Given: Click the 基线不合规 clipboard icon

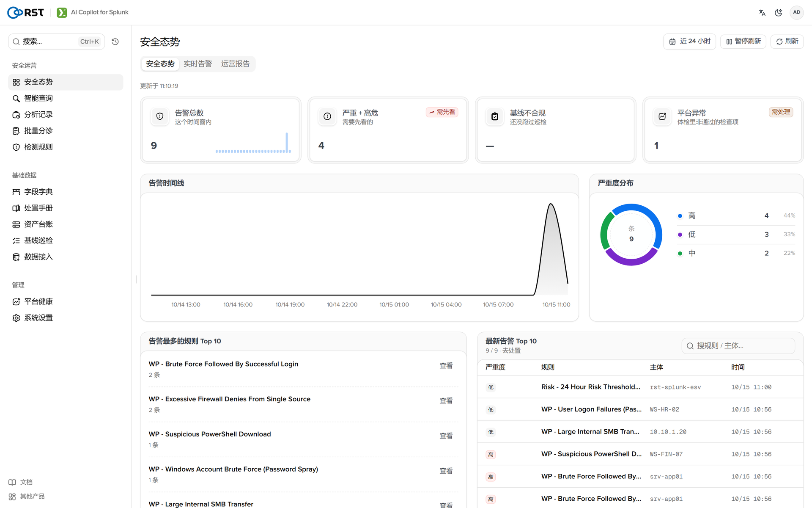Looking at the screenshot, I should click(495, 116).
